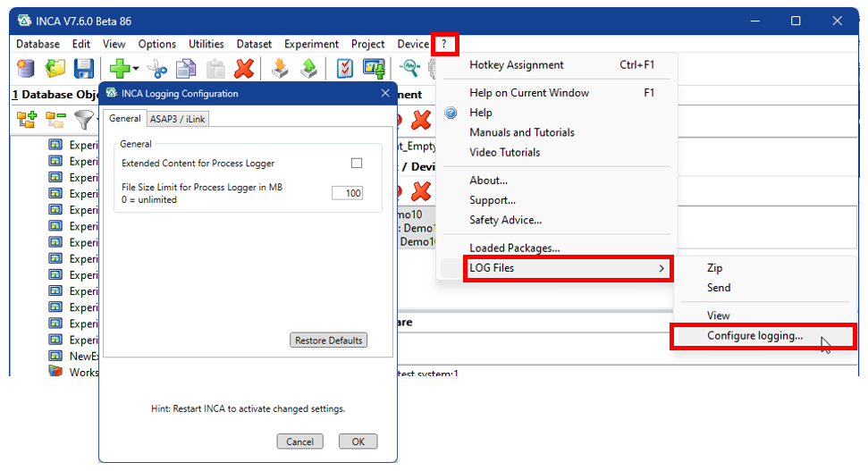Click the Copy icon in the toolbar
The image size is (868, 471).
[186, 69]
